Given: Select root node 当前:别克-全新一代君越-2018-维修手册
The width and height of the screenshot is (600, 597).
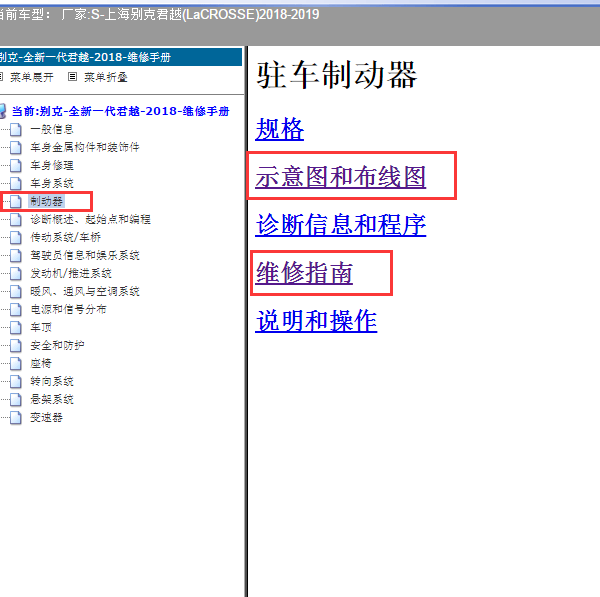Looking at the screenshot, I should click(x=121, y=111).
